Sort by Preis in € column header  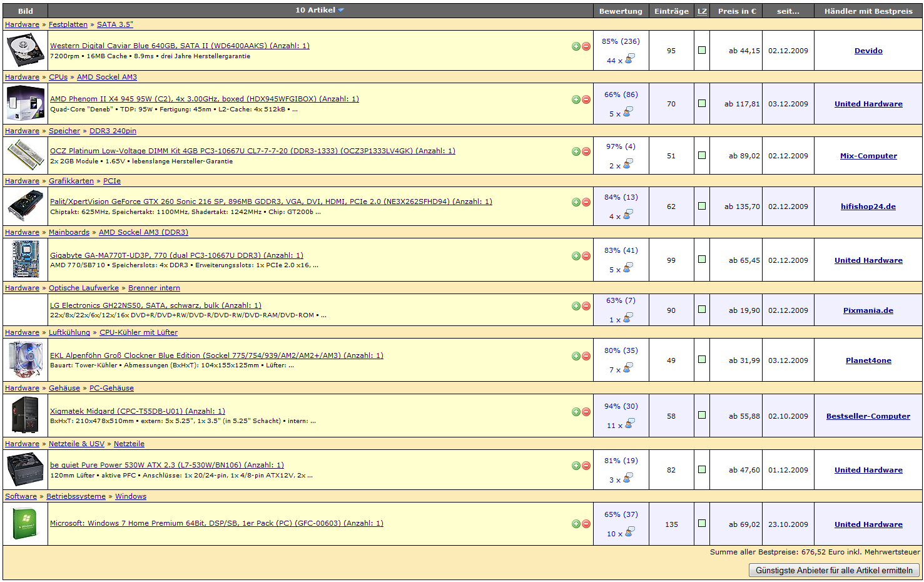[x=737, y=11]
